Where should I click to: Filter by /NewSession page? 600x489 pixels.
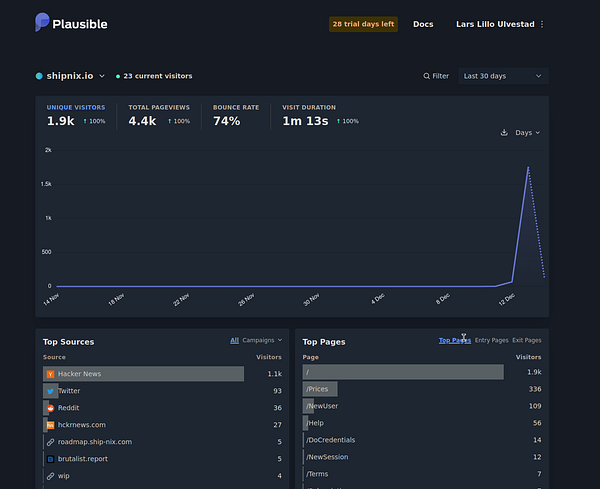pos(327,457)
